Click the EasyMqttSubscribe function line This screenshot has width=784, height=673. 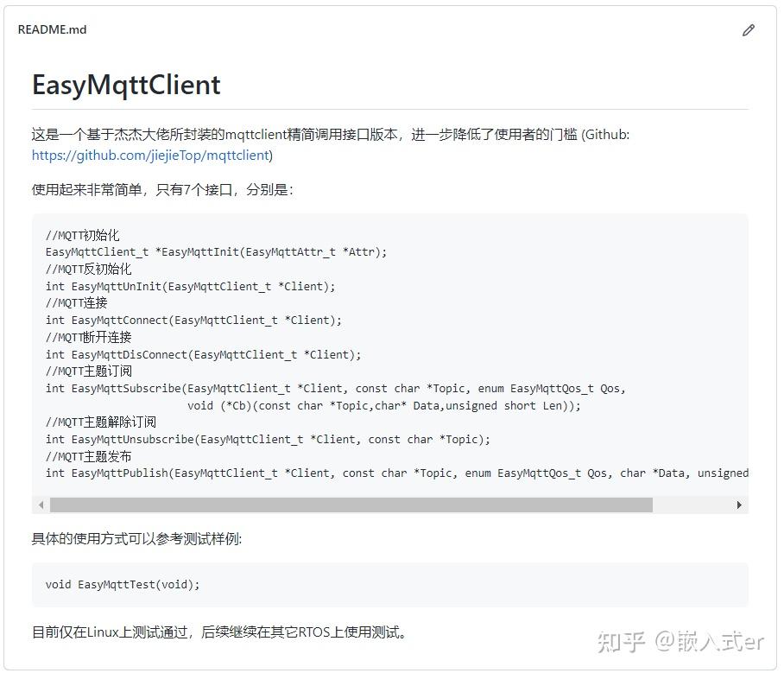333,388
